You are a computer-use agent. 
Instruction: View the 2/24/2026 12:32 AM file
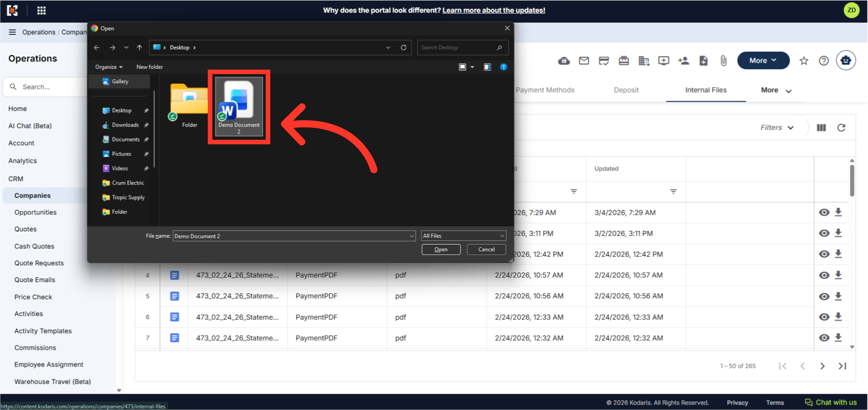click(824, 338)
